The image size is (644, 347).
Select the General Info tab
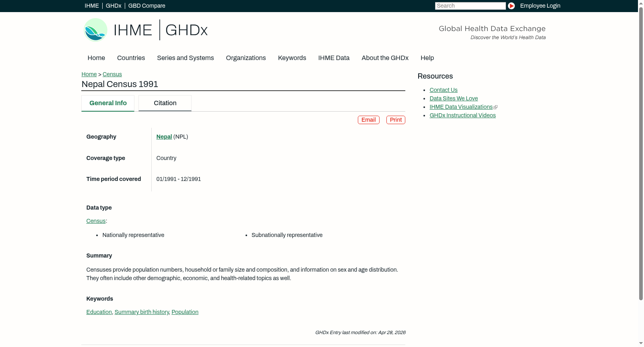point(108,103)
